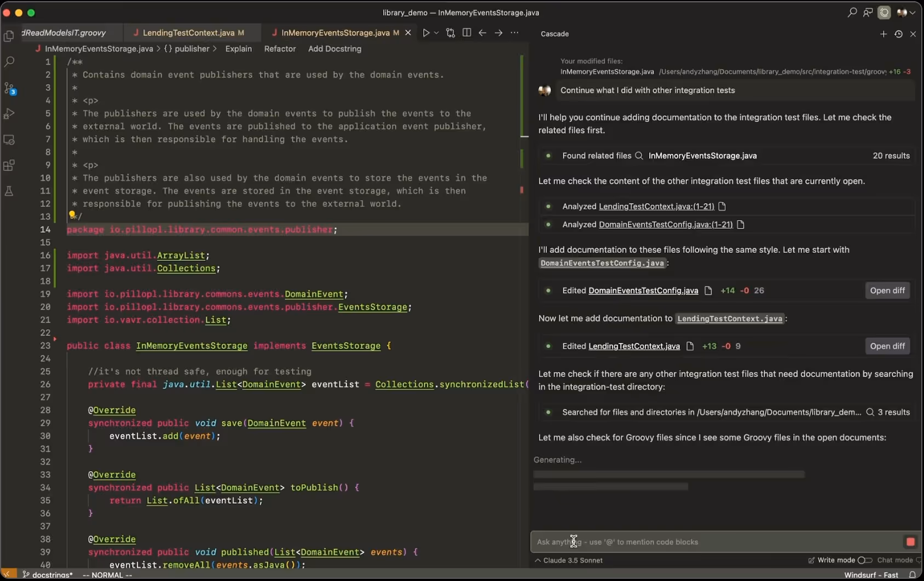Open analyzed LendingTestContext.java:(1-21) link
Image resolution: width=924 pixels, height=581 pixels.
[656, 206]
